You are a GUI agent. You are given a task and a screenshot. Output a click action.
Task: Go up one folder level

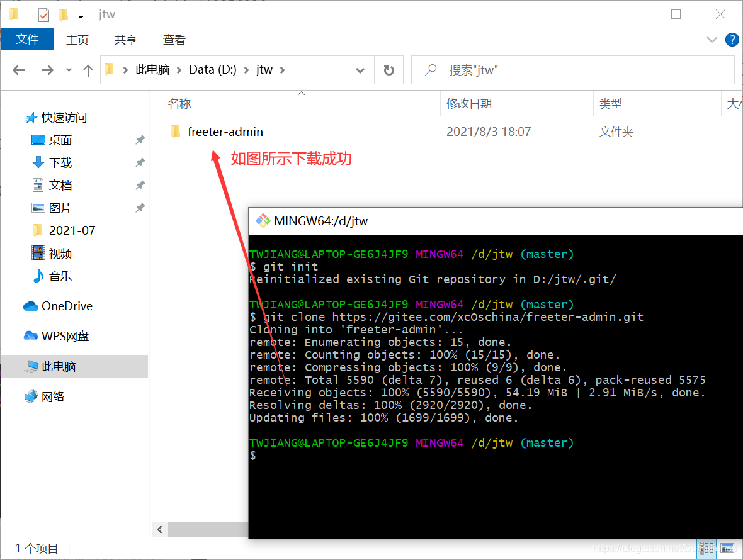point(88,70)
